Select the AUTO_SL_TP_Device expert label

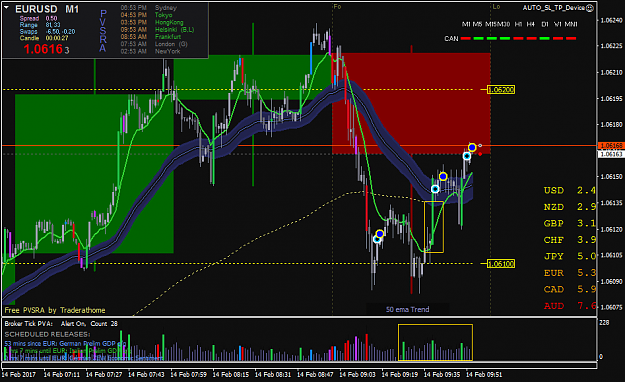pyautogui.click(x=554, y=8)
